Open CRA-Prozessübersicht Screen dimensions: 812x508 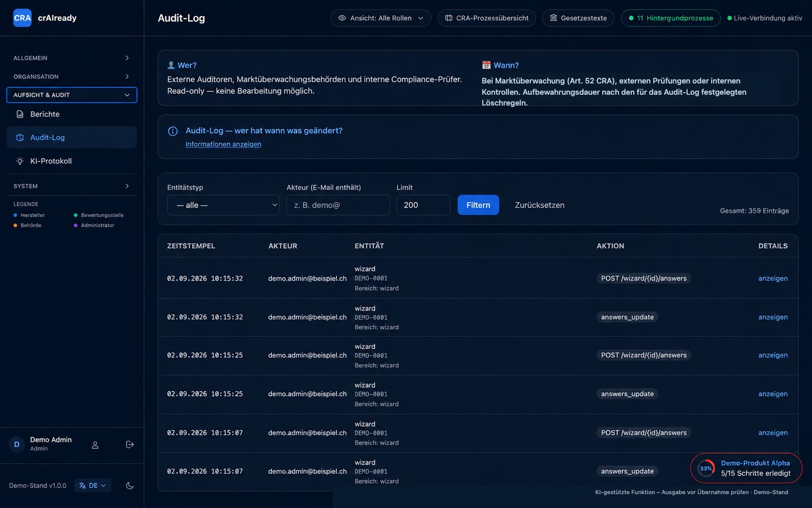point(486,18)
